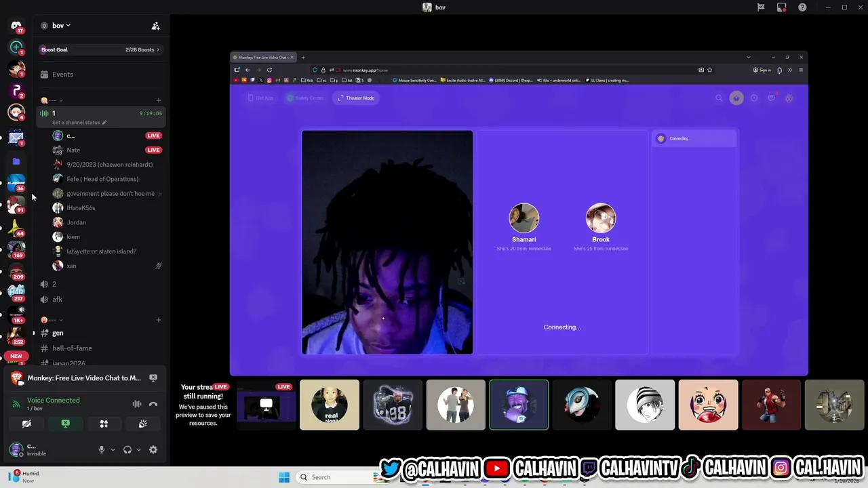Click Brook profile avatar
This screenshot has width=868, height=488.
coord(601,218)
